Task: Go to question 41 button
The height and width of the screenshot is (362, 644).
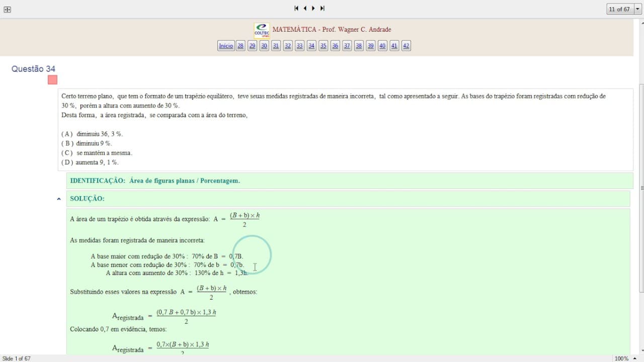Action: point(394,46)
